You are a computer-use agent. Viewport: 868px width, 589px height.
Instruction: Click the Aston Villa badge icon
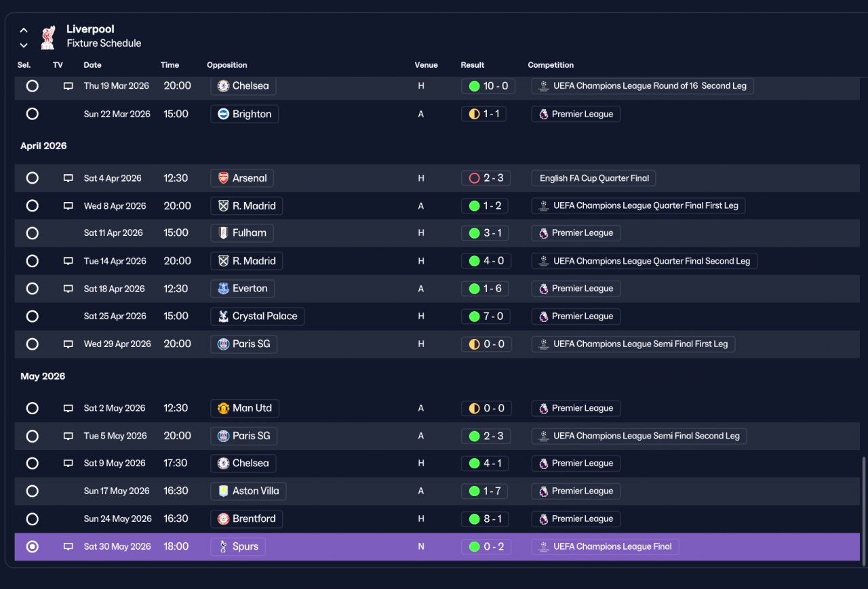pyautogui.click(x=223, y=491)
